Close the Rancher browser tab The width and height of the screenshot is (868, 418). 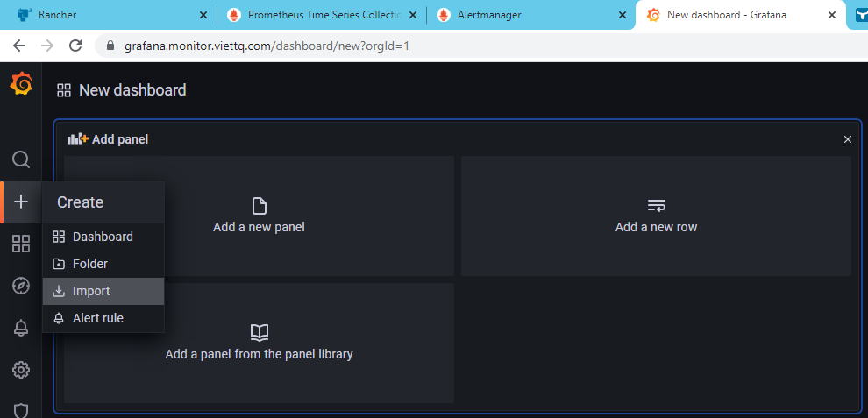tap(203, 15)
